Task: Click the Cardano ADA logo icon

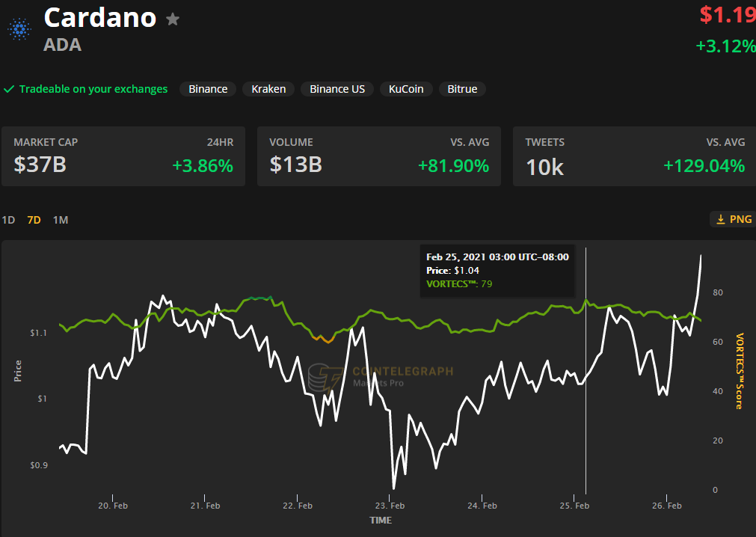Action: 18,28
